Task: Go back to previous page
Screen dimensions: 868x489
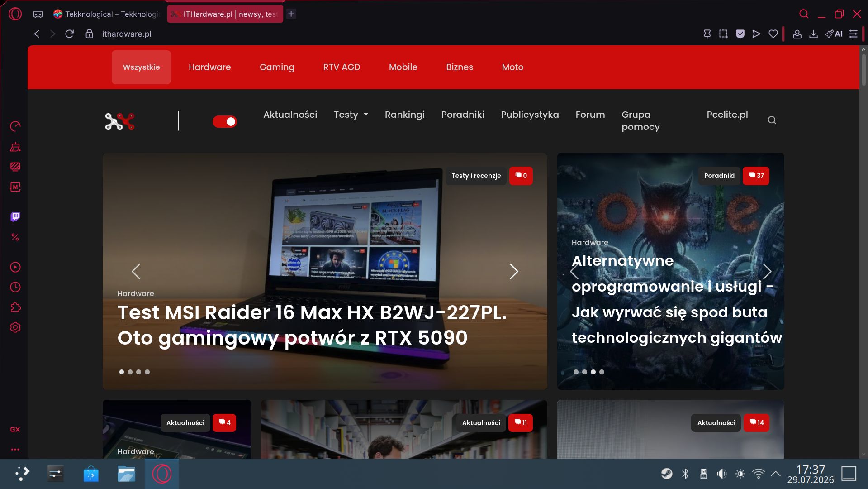Action: point(37,34)
